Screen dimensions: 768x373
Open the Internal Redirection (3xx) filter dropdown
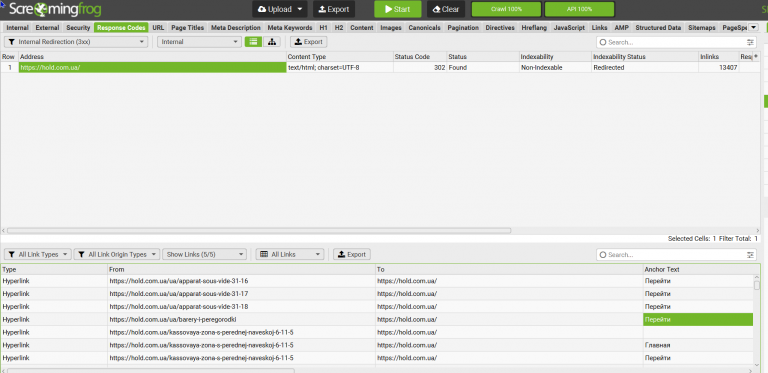click(x=76, y=42)
